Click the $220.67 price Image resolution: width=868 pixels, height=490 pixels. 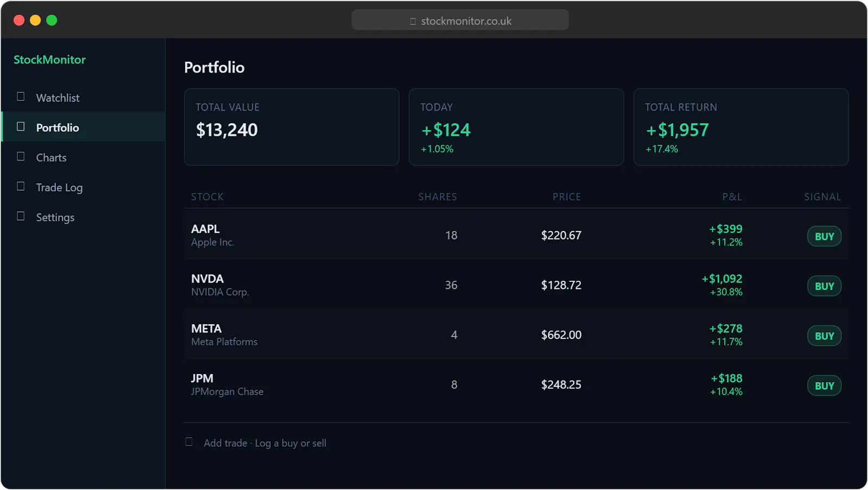tap(561, 235)
